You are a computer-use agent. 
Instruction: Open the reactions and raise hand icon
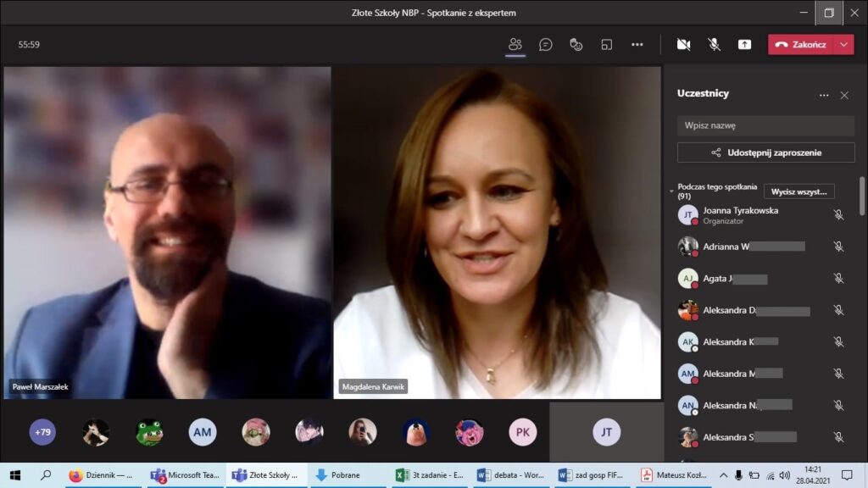coord(576,44)
